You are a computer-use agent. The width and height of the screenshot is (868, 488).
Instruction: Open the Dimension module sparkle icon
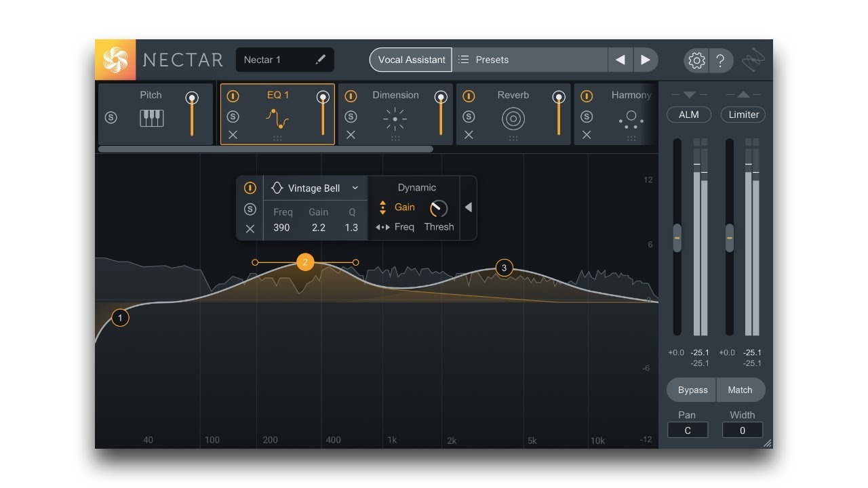(x=395, y=119)
